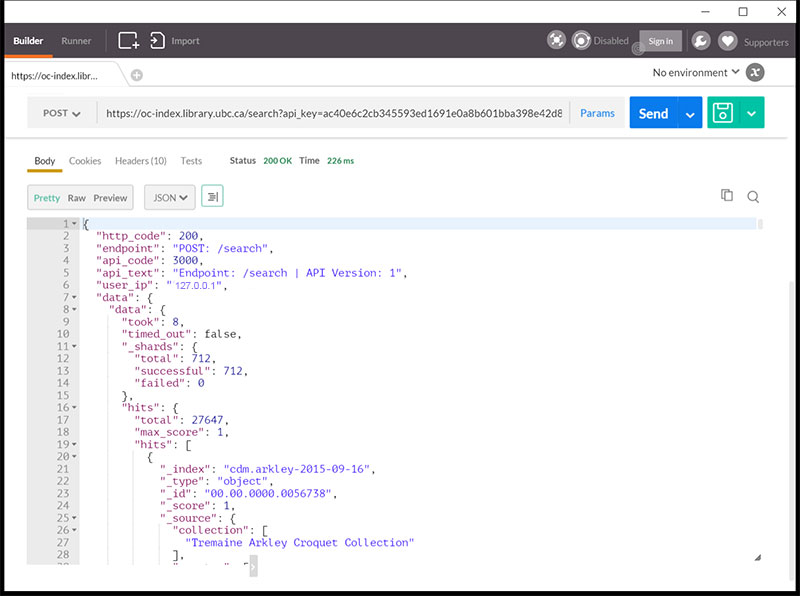Click the "timed_out" key on line 10
This screenshot has width=800, height=596.
click(x=156, y=334)
